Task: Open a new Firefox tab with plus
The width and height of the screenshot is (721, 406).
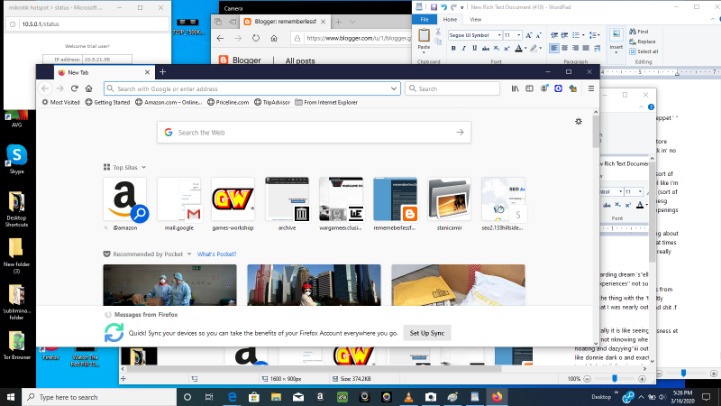Action: (x=162, y=72)
